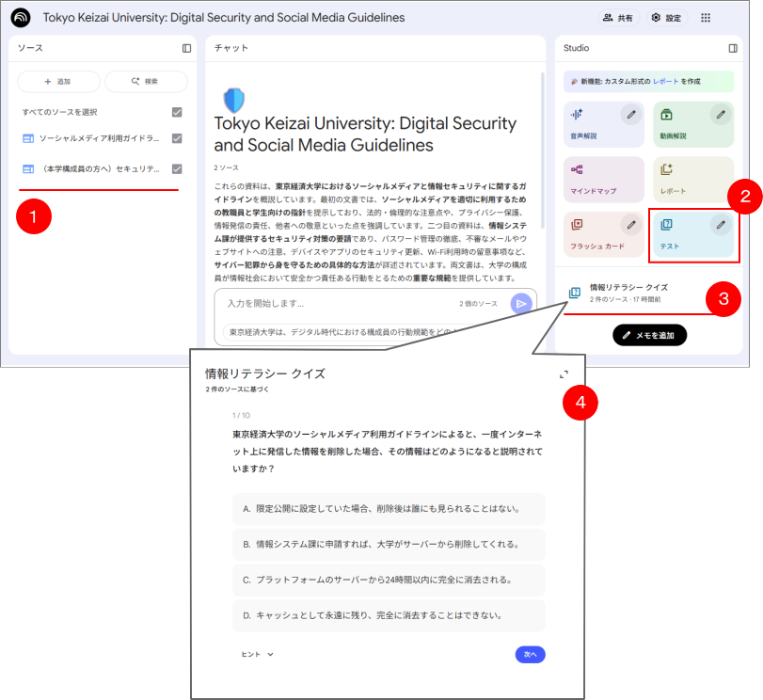Click the notebook title in header bar

224,18
